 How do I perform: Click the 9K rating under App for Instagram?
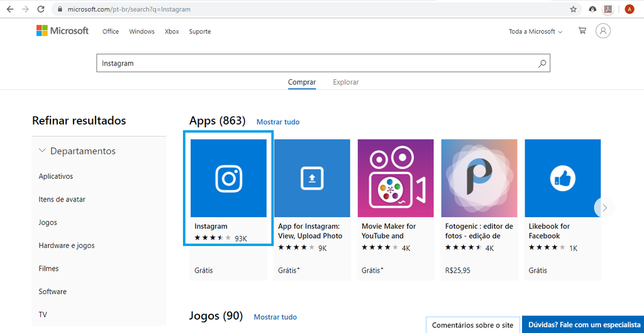coord(303,248)
